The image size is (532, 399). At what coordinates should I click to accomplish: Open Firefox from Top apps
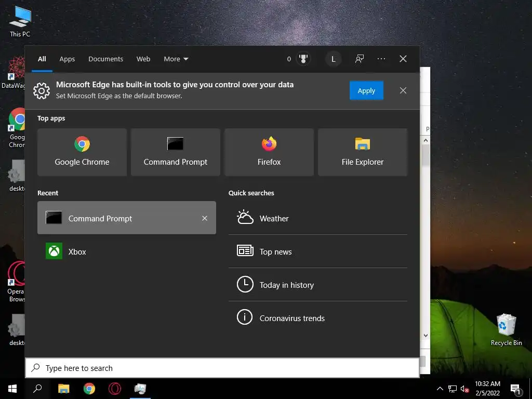(x=269, y=152)
